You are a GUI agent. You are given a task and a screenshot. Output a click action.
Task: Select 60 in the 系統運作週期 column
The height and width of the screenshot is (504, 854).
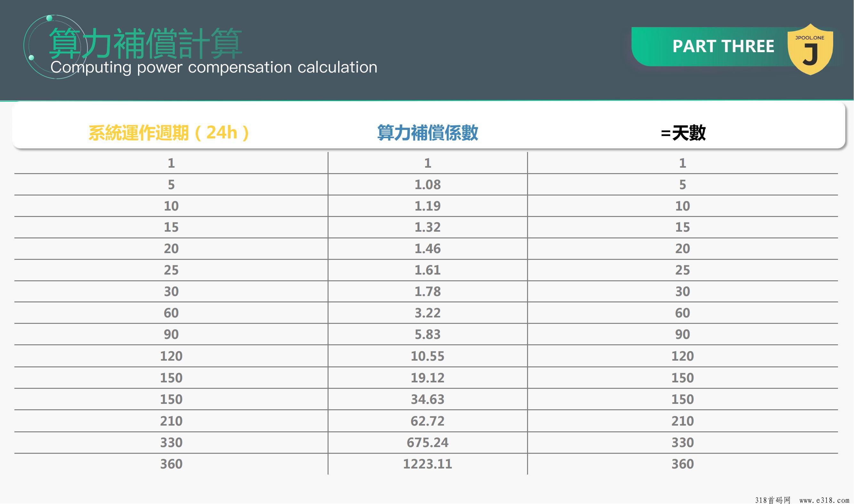click(x=171, y=313)
